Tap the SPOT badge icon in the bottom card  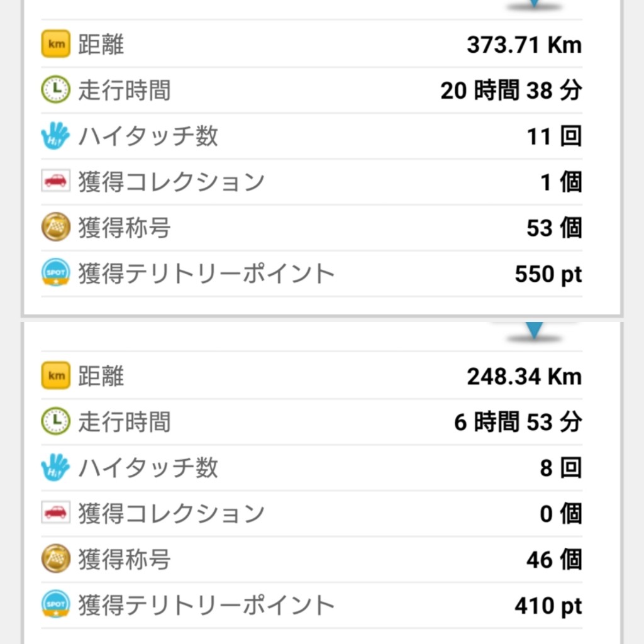point(56,604)
